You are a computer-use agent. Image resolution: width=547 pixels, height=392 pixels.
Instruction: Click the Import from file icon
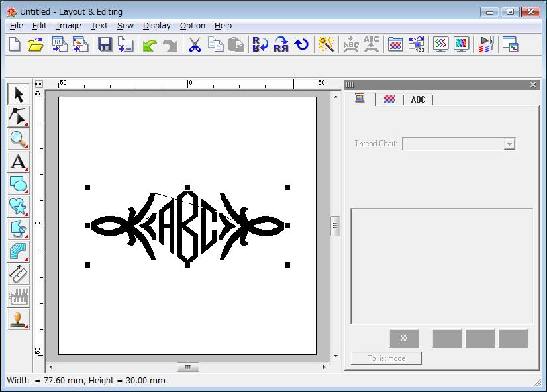pyautogui.click(x=81, y=44)
